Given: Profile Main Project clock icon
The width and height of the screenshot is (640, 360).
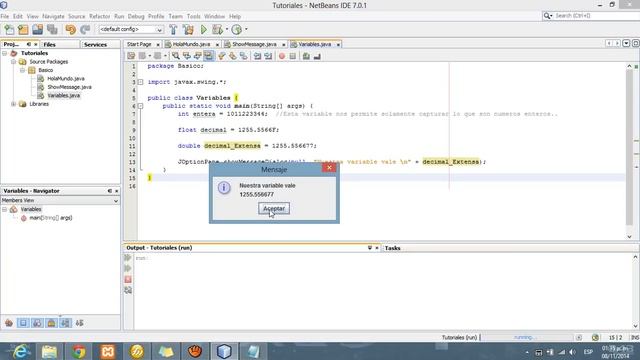Looking at the screenshot, I should [237, 29].
